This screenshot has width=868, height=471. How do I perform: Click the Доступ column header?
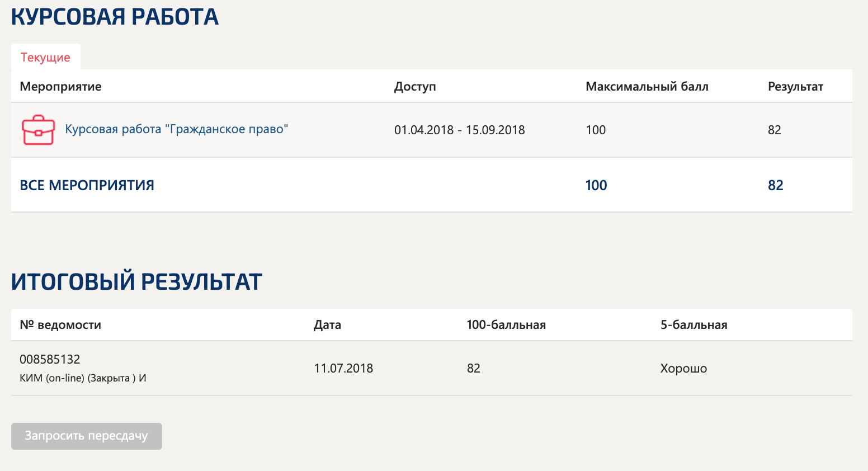pyautogui.click(x=414, y=87)
